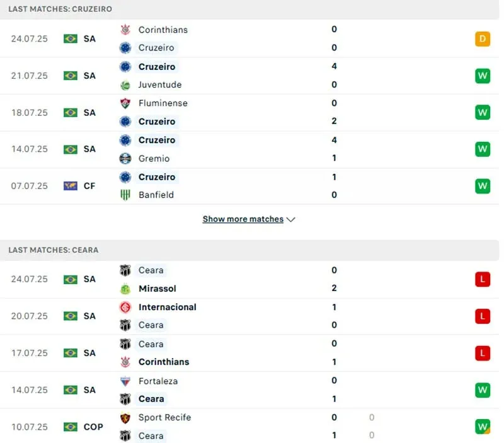Open the Show more matches link
The width and height of the screenshot is (504, 443).
tap(243, 219)
